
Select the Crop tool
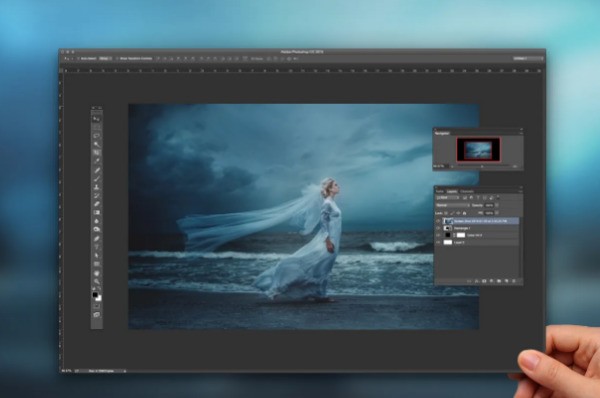point(97,152)
